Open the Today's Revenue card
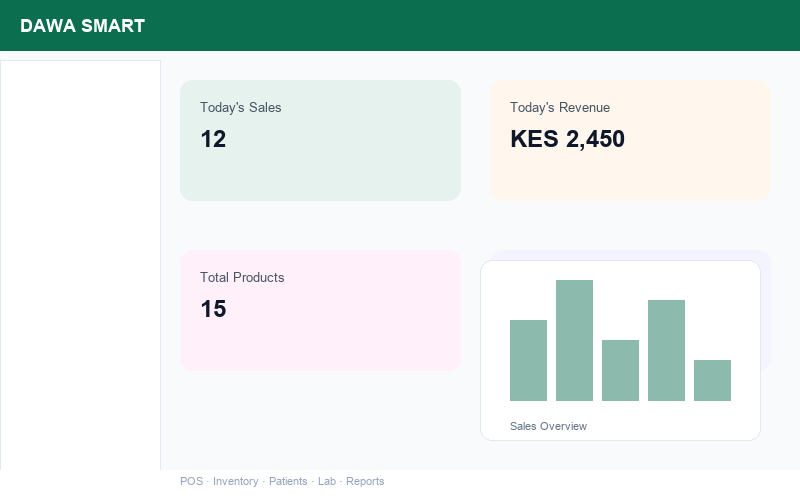 630,140
